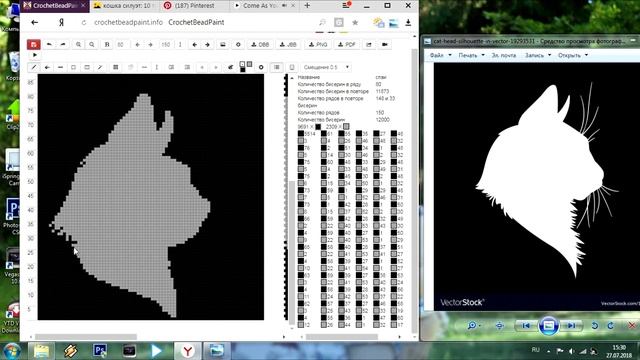The image size is (640, 360).
Task: Click the video camera icon in toolbar
Action: click(x=384, y=44)
